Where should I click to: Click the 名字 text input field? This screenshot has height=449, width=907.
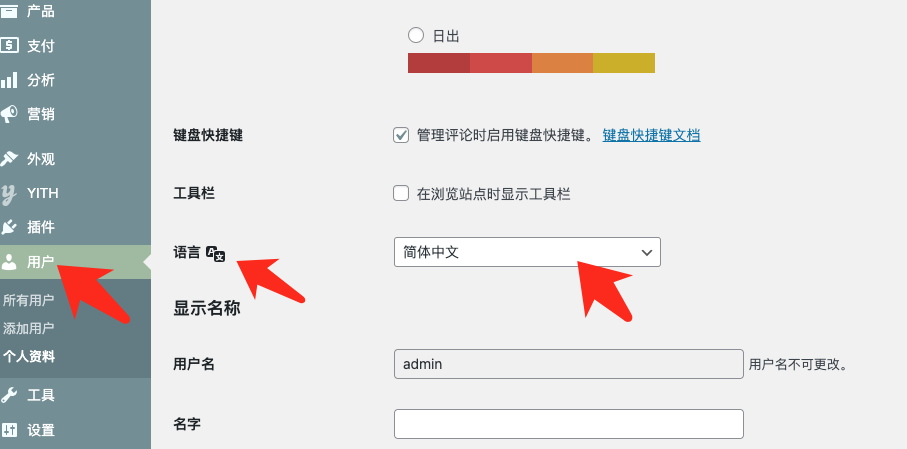pos(569,424)
